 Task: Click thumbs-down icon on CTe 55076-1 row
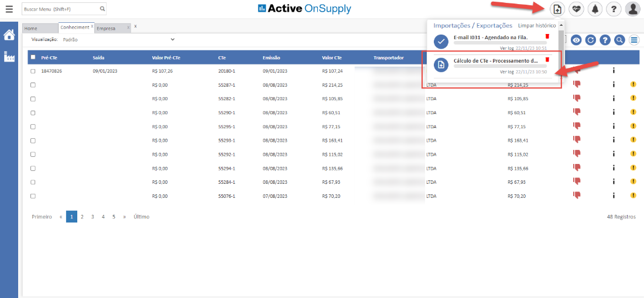(x=577, y=196)
